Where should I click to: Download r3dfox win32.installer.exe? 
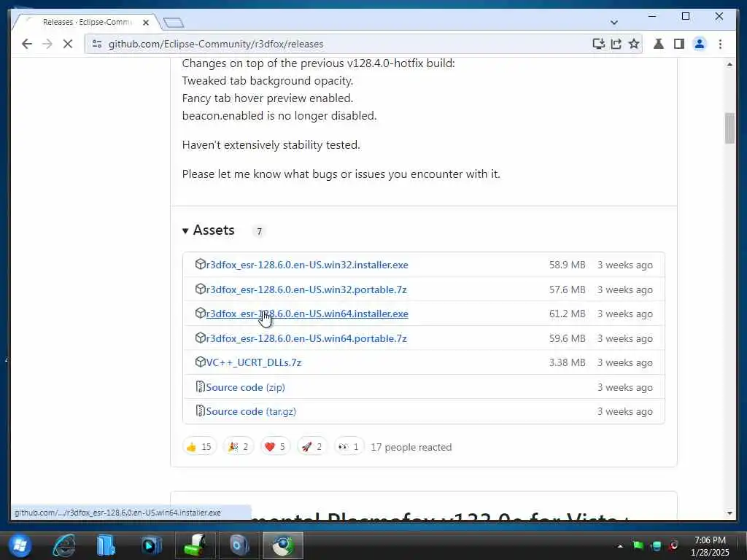coord(307,265)
